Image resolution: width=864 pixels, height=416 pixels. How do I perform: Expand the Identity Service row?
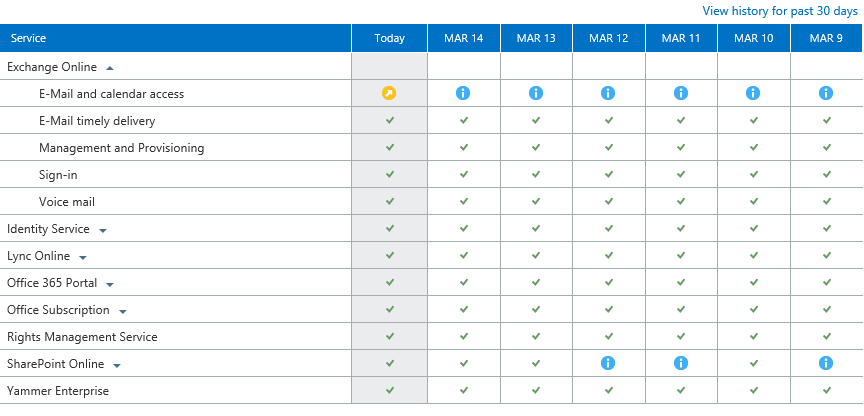(102, 231)
